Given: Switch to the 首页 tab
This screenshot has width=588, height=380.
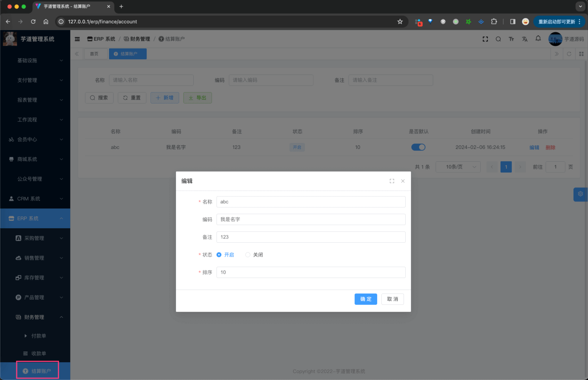Looking at the screenshot, I should (94, 54).
